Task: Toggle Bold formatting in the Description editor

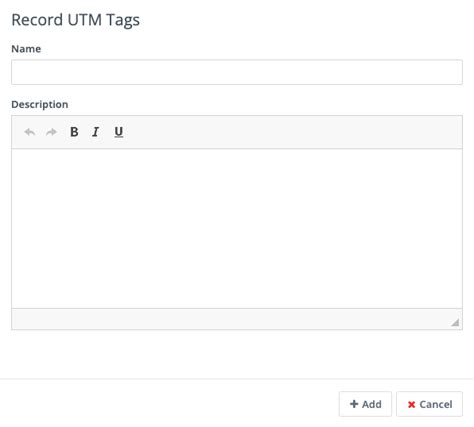Action: coord(74,132)
